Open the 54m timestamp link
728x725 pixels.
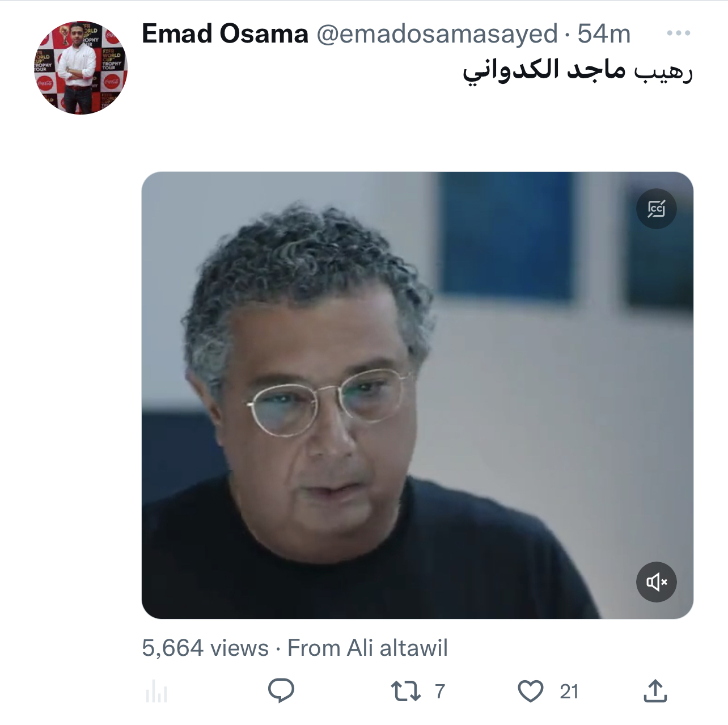[x=604, y=34]
